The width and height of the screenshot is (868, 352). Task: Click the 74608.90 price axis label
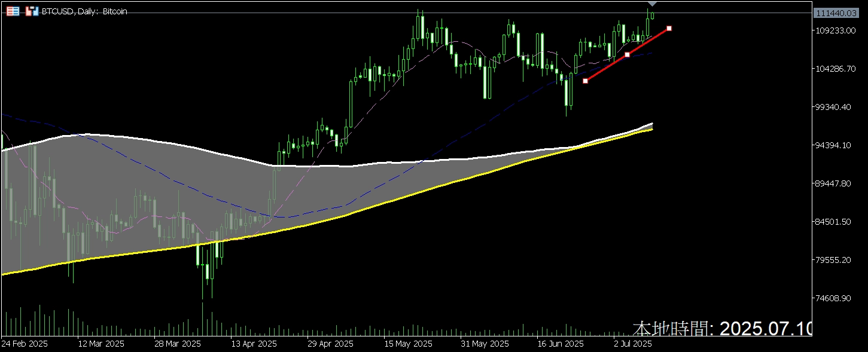click(x=833, y=298)
